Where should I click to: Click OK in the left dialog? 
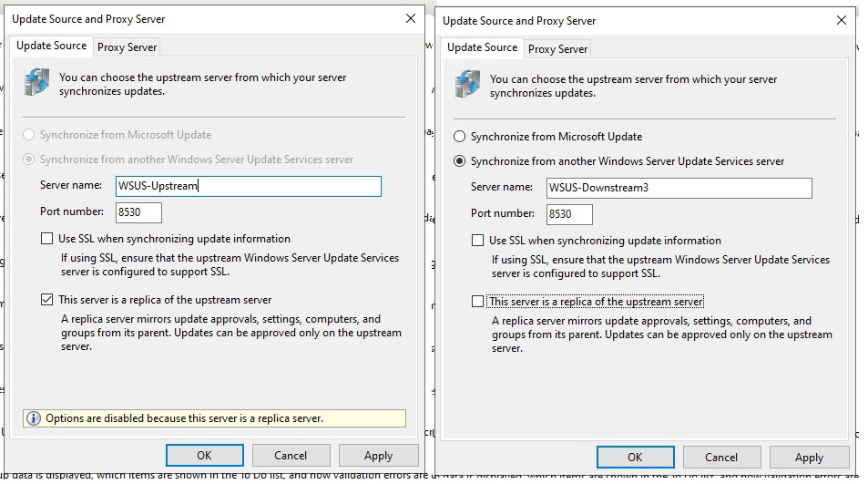coord(204,455)
